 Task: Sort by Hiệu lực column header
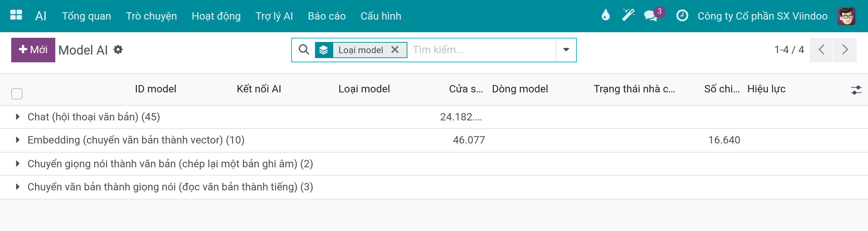[766, 89]
